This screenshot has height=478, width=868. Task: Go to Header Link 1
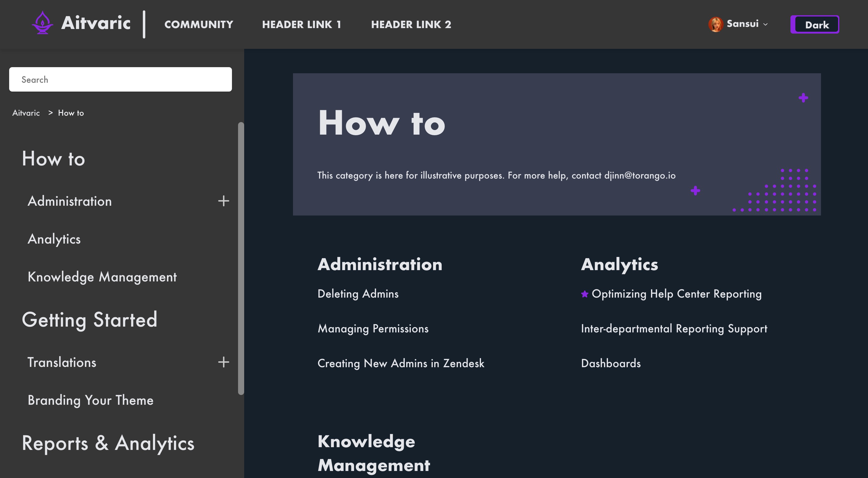[x=302, y=25]
